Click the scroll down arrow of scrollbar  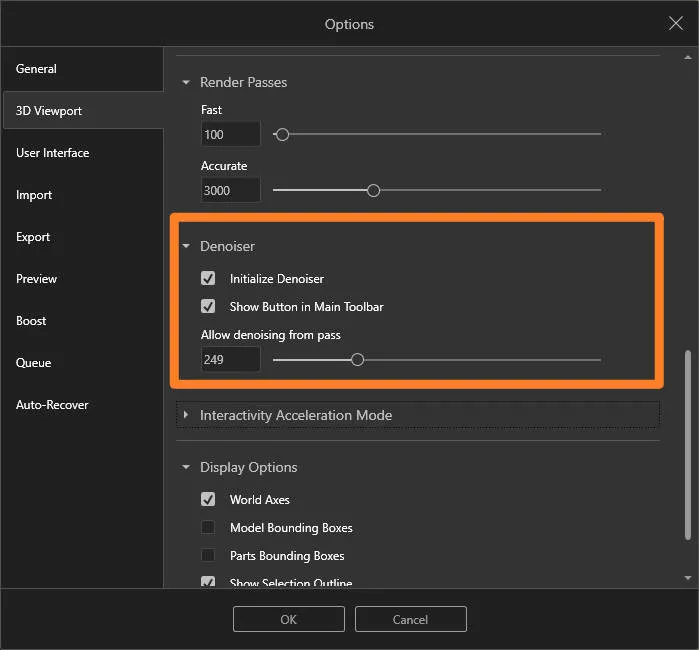(x=687, y=578)
